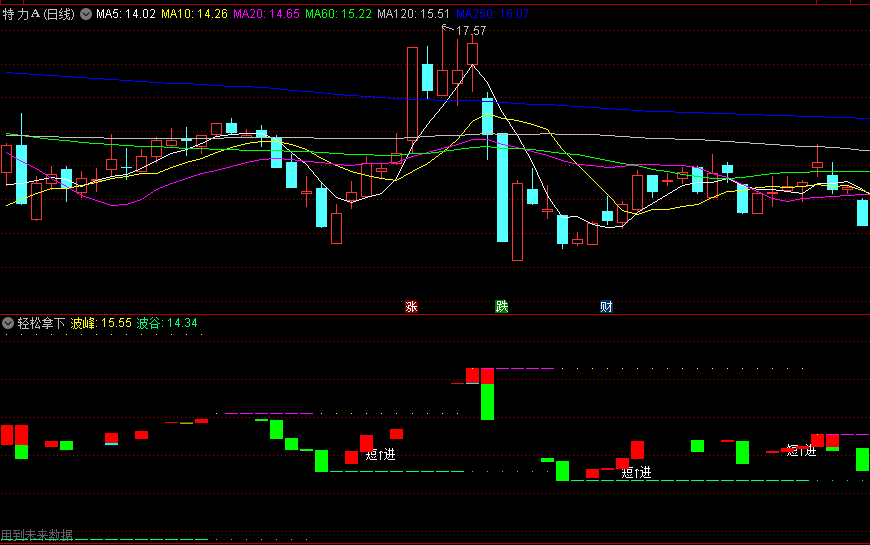The width and height of the screenshot is (870, 545).
Task: Click the blue 财 financial marker
Action: pos(606,306)
